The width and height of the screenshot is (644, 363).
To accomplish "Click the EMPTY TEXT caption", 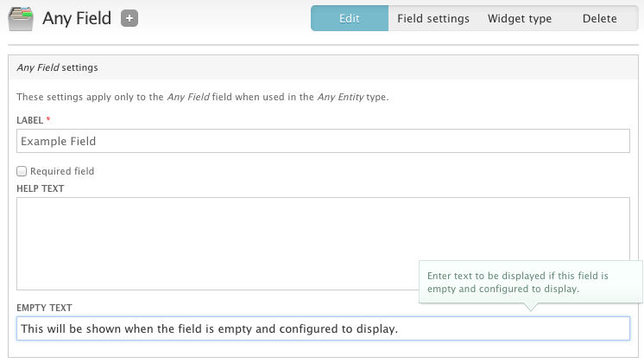I will pos(44,307).
